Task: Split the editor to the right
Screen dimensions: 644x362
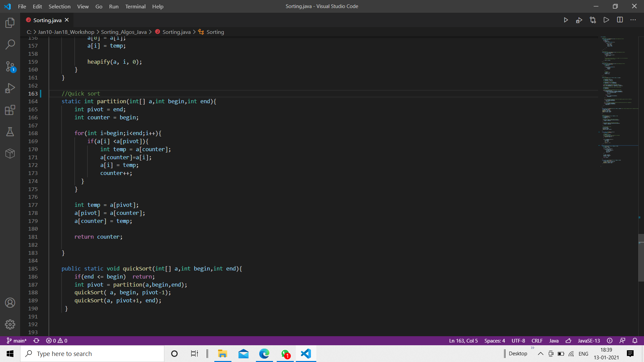Action: (620, 20)
